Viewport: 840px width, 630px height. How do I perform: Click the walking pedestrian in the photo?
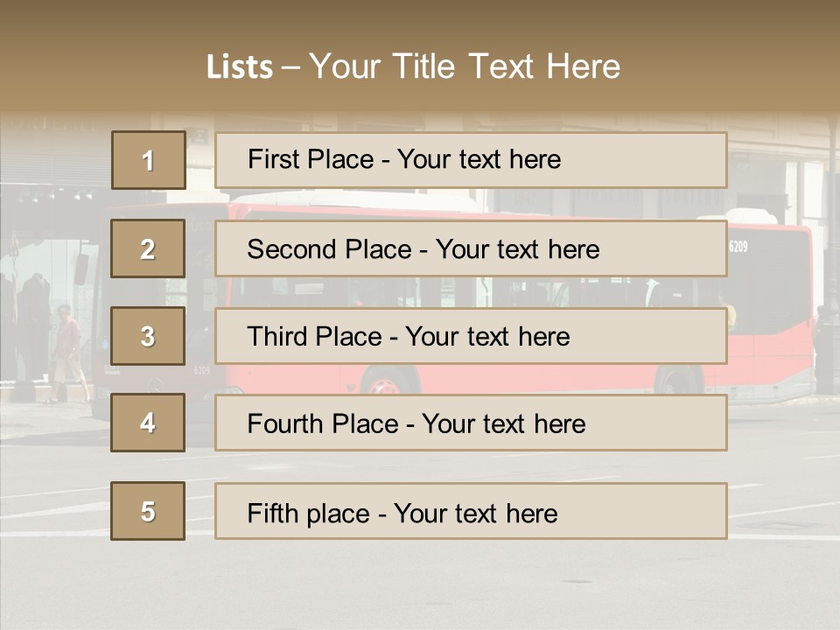click(x=68, y=353)
